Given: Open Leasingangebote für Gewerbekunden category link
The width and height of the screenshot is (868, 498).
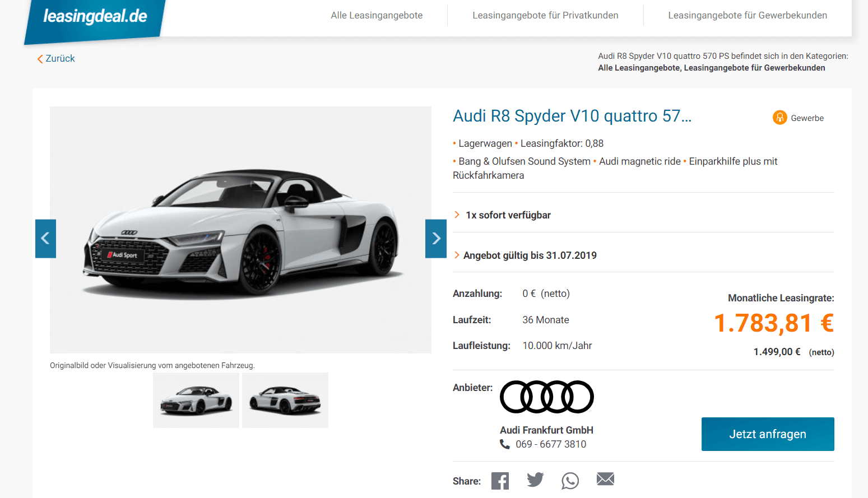Looking at the screenshot, I should pos(754,68).
